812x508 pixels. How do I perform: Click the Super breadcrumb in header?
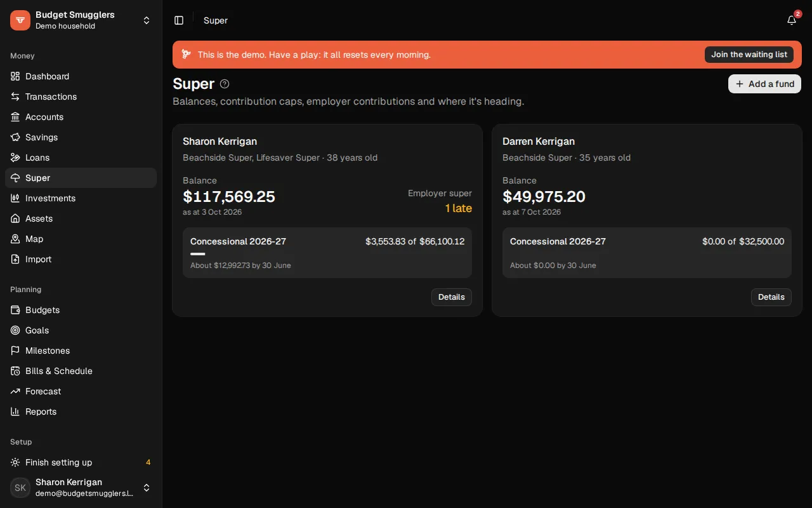[x=216, y=20]
